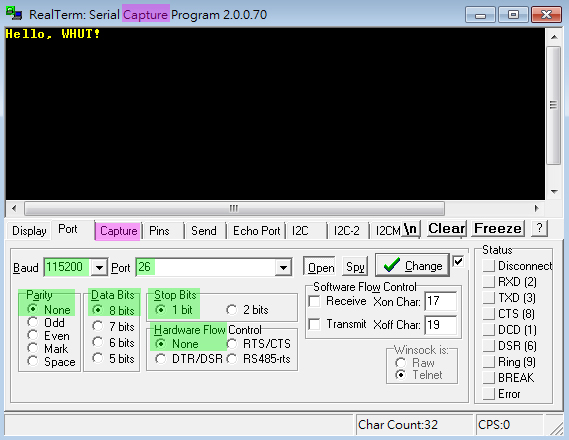
Task: Select 2 bits stop bits
Action: pos(247,310)
